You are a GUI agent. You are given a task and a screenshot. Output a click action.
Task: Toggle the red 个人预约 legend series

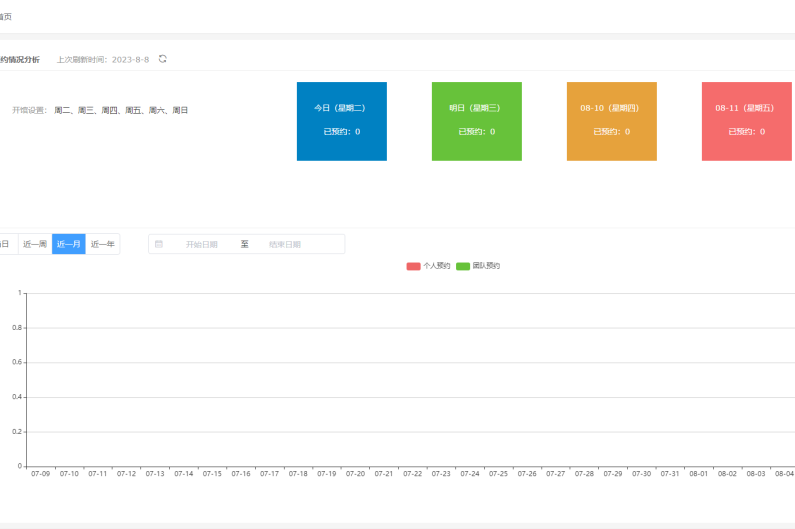428,266
